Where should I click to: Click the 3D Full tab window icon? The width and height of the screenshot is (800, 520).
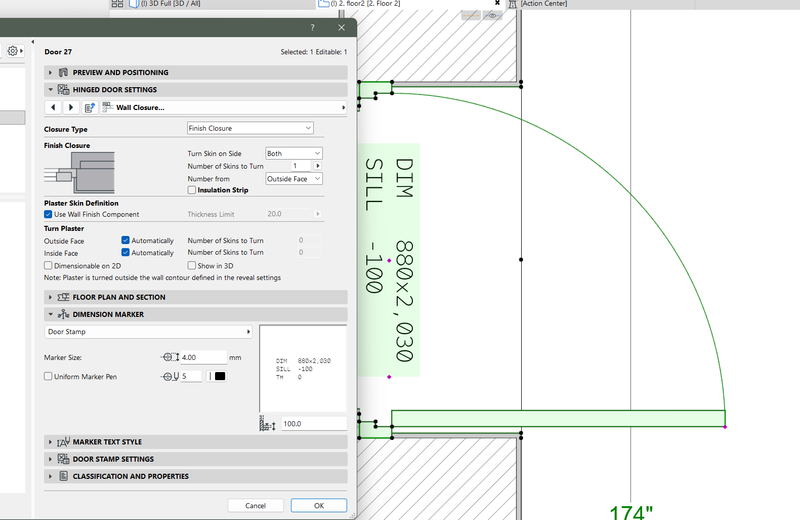pos(134,4)
